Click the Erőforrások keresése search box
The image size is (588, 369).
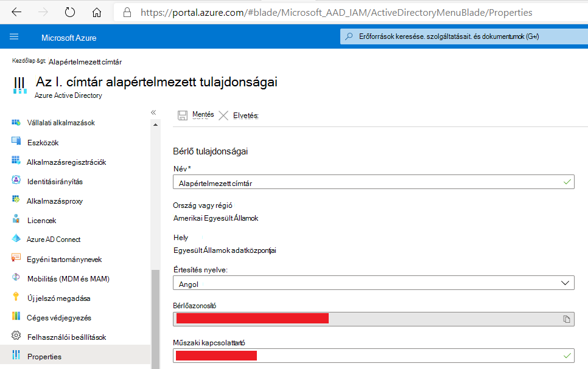(464, 36)
